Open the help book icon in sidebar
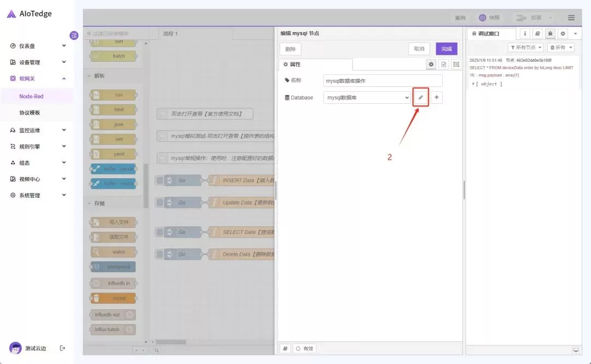591x364 pixels. tap(537, 34)
